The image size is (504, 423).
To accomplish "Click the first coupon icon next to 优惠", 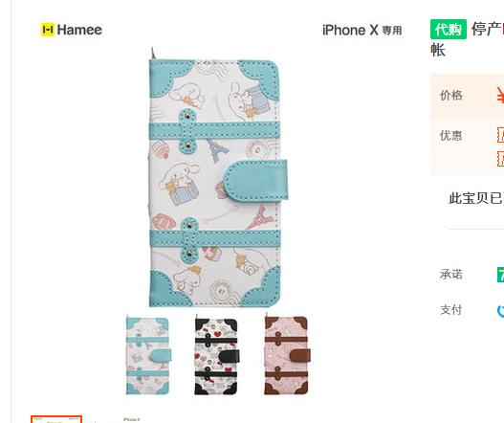I will point(500,135).
